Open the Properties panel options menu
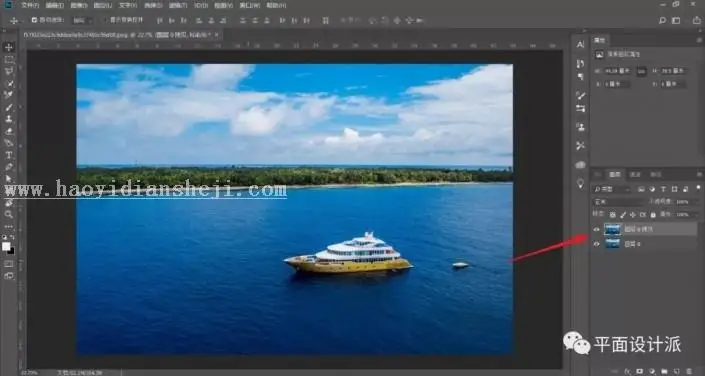 [x=700, y=40]
